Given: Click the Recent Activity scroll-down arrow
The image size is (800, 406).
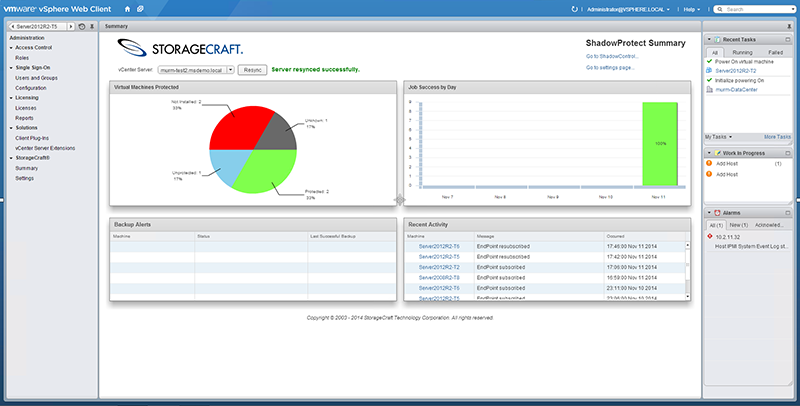Looking at the screenshot, I should coord(687,296).
